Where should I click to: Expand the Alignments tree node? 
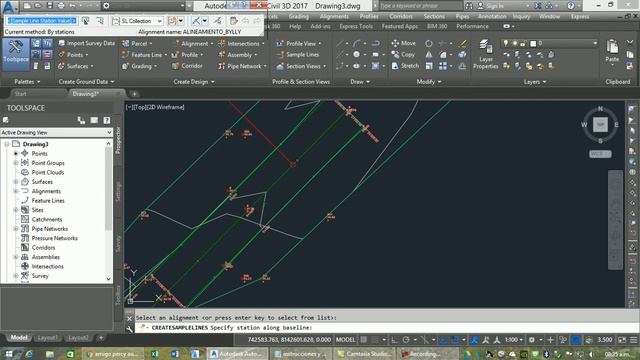coord(16,191)
